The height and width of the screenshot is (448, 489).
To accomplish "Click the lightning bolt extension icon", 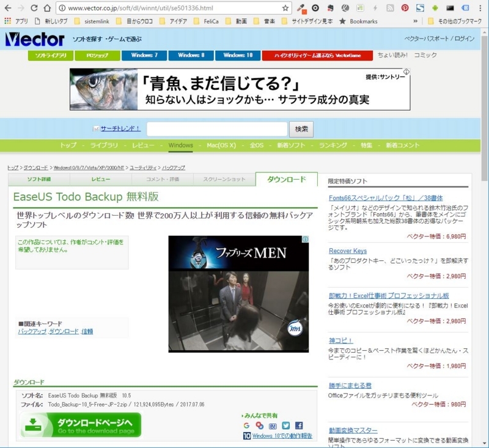I will (375, 8).
